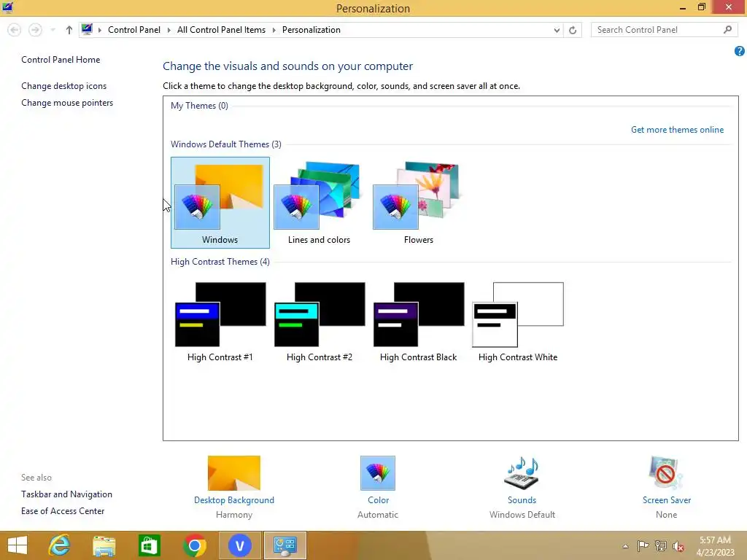The height and width of the screenshot is (560, 747).
Task: Open the Color swatch fan icon
Action: coord(378,472)
